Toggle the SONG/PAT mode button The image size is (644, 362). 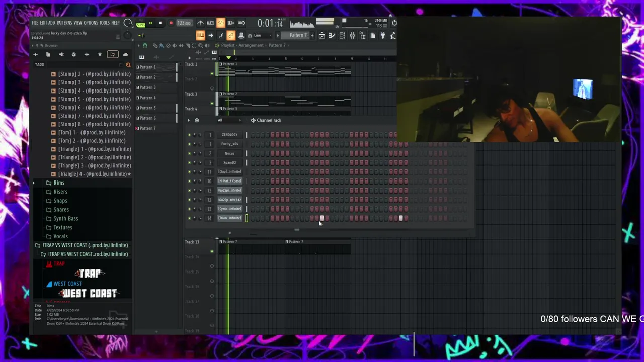[141, 23]
